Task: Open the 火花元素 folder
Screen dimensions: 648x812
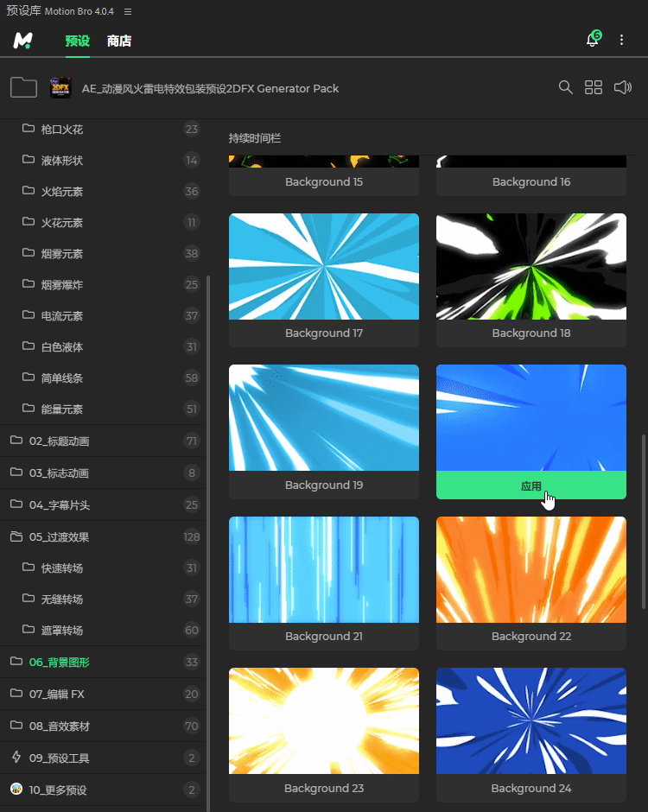Action: (103, 222)
